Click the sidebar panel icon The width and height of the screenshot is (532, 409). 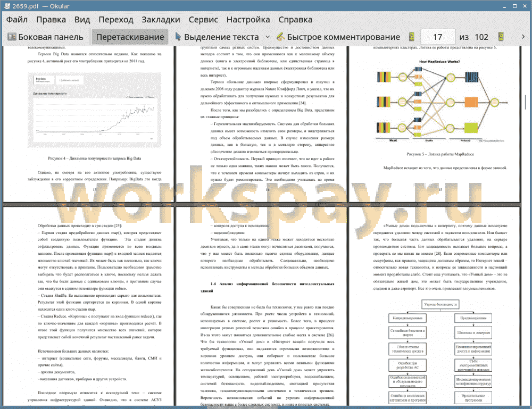coord(12,37)
